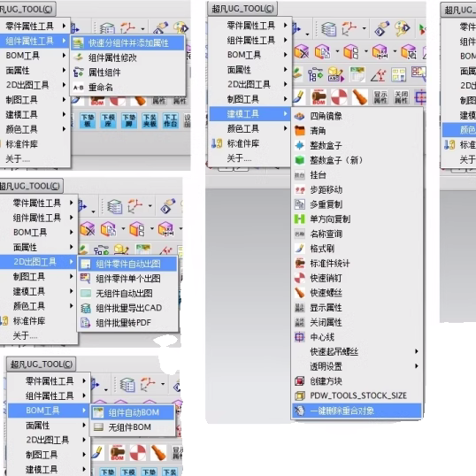Image resolution: width=476 pixels, height=476 pixels.
Task: Click 超凡UG_TOOL(C) button above the 建模工具 submenu panel
Action: 242,9
